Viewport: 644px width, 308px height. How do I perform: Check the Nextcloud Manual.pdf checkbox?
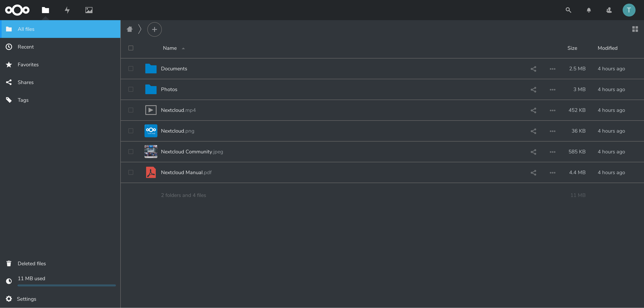(131, 173)
